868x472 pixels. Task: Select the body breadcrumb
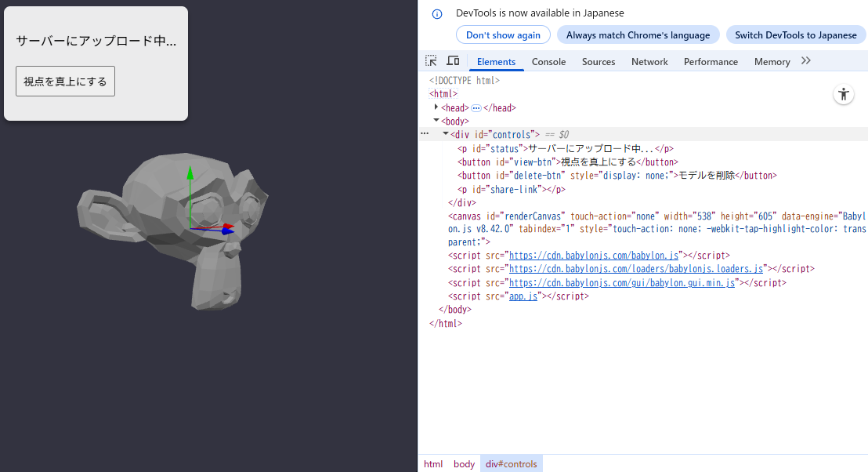click(x=464, y=463)
